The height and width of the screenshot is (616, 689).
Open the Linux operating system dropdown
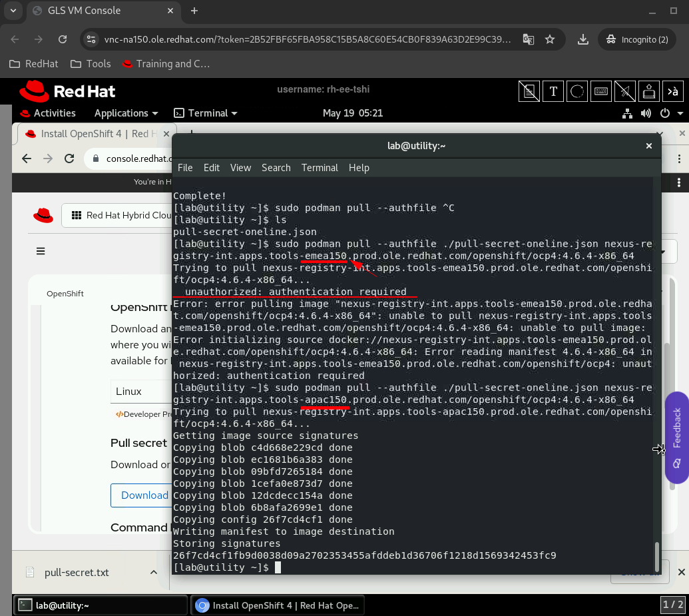pyautogui.click(x=141, y=392)
